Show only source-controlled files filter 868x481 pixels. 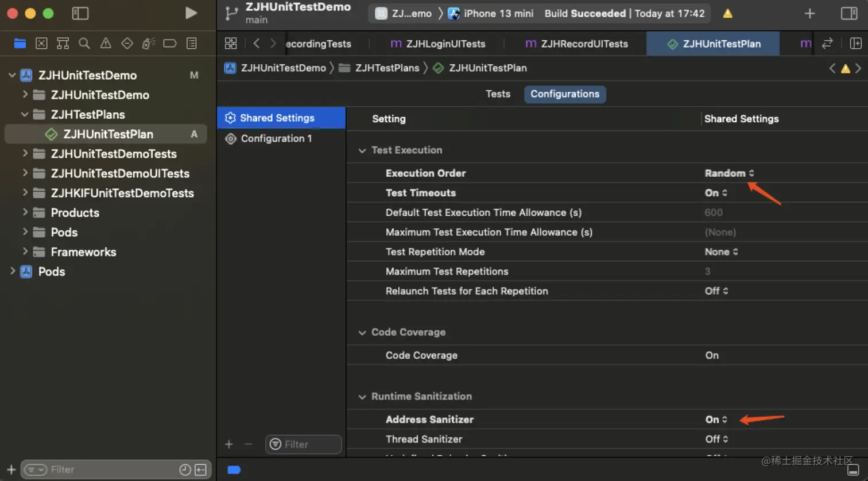pyautogui.click(x=200, y=470)
